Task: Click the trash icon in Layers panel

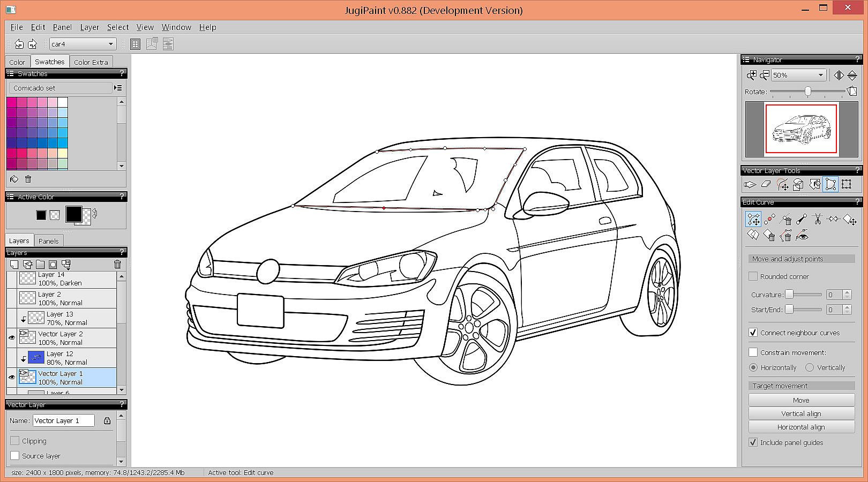Action: click(x=117, y=264)
